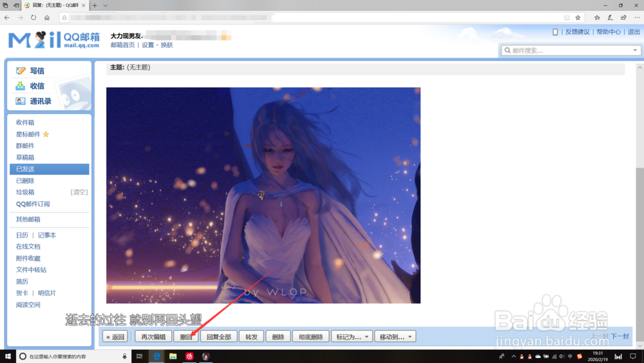Open Windows notification center icon
Image resolution: width=644 pixels, height=363 pixels.
coord(633,357)
